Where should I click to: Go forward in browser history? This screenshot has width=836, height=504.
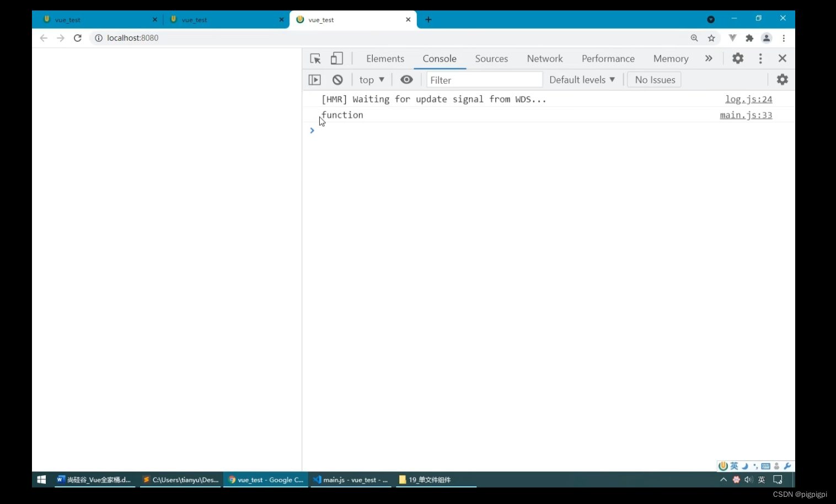click(x=61, y=38)
